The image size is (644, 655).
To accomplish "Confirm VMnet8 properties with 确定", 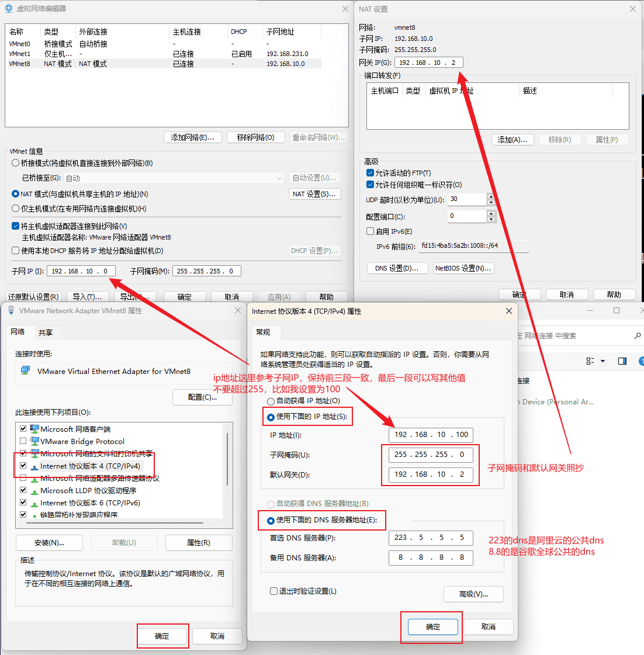I will (162, 636).
